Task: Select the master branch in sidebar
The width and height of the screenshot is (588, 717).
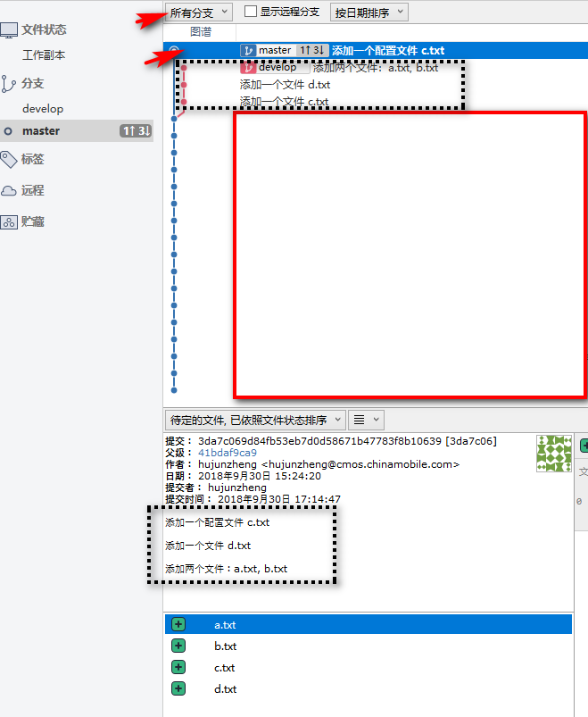Action: pos(77,131)
